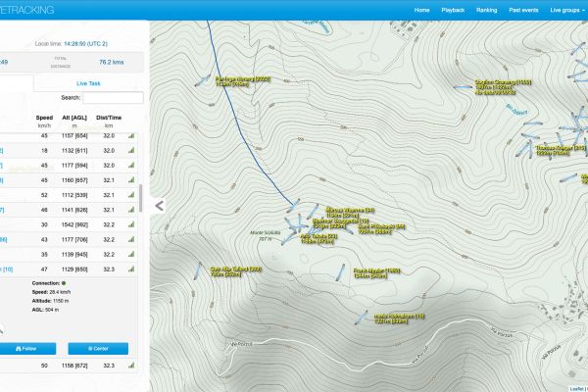The height and width of the screenshot is (392, 588).
Task: Click the speed value 18 km/h cell
Action: pyautogui.click(x=44, y=150)
